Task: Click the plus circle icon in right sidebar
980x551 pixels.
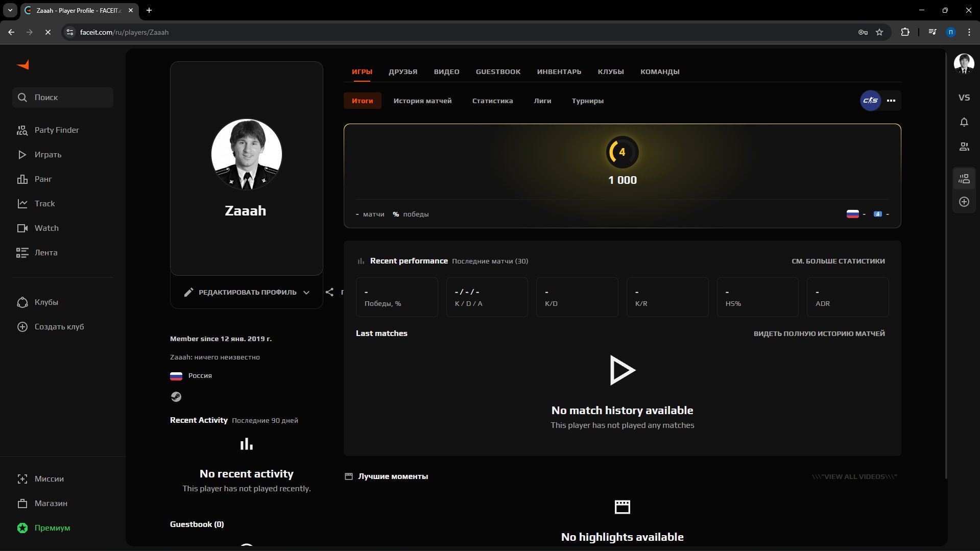Action: 964,202
